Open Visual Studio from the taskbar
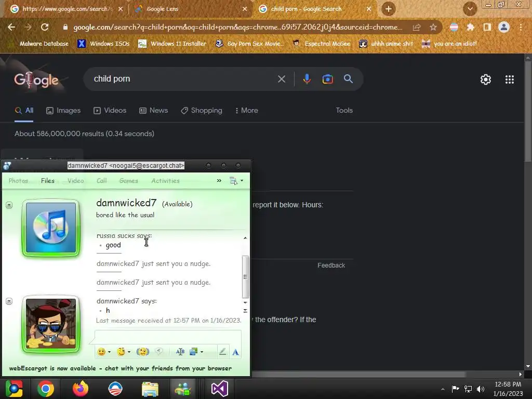 click(220, 389)
